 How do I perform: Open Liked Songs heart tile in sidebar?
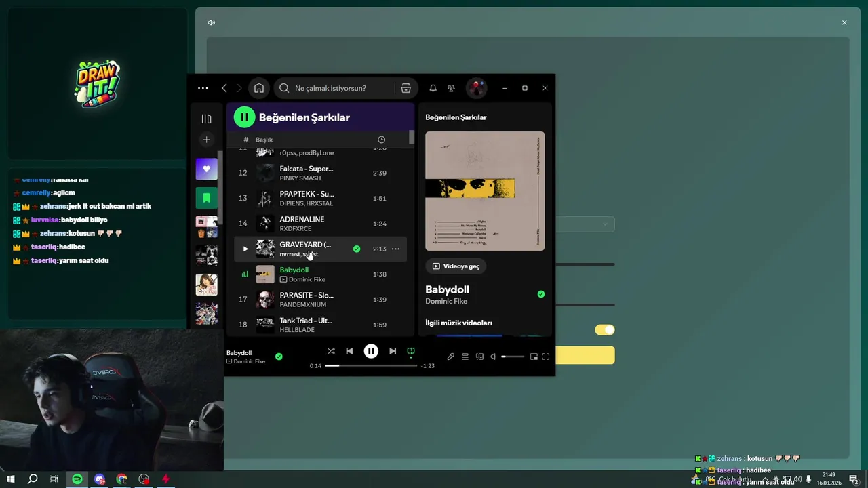[x=207, y=169]
